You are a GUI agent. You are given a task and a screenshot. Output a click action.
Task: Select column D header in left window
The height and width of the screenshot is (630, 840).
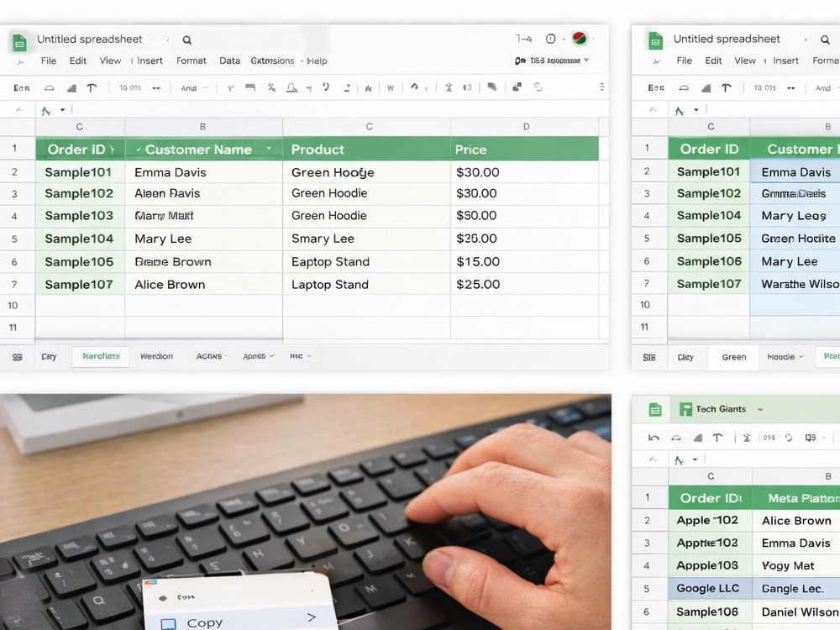526,127
